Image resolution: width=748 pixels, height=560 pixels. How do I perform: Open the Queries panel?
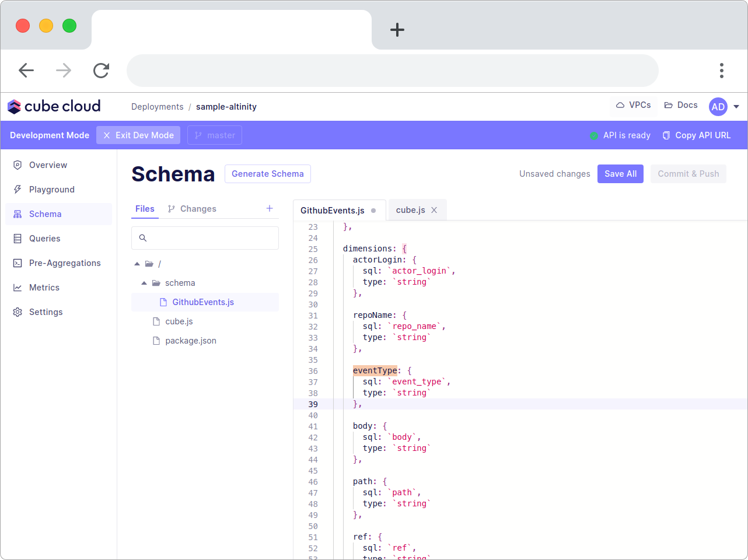[44, 238]
